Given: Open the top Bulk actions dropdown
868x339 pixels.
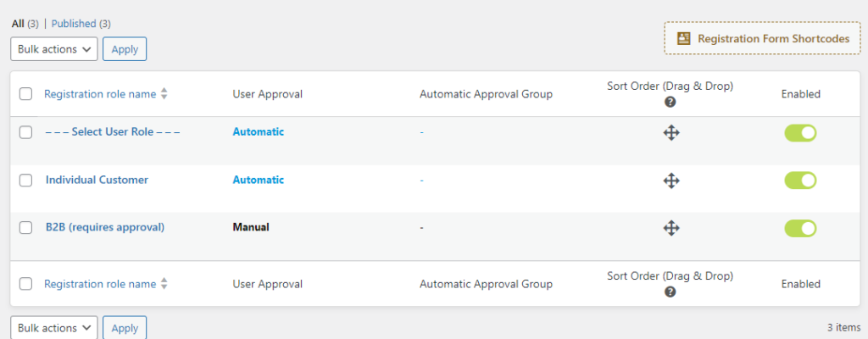Looking at the screenshot, I should [x=54, y=49].
